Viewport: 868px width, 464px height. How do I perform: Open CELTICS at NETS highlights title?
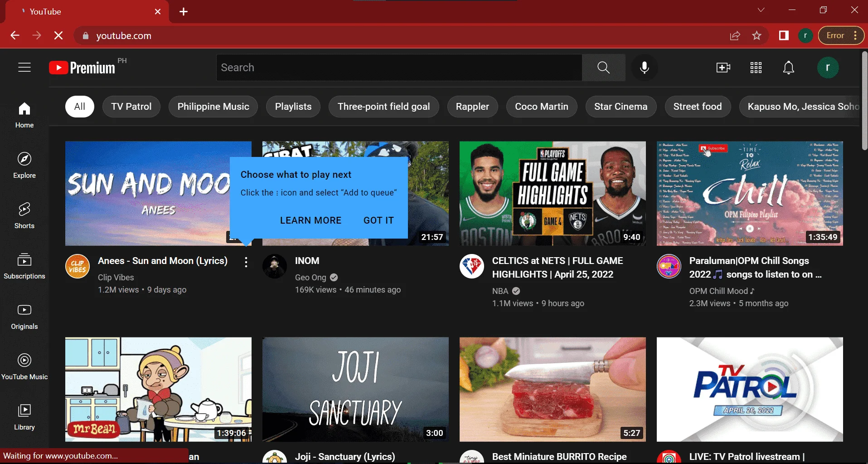pos(558,268)
